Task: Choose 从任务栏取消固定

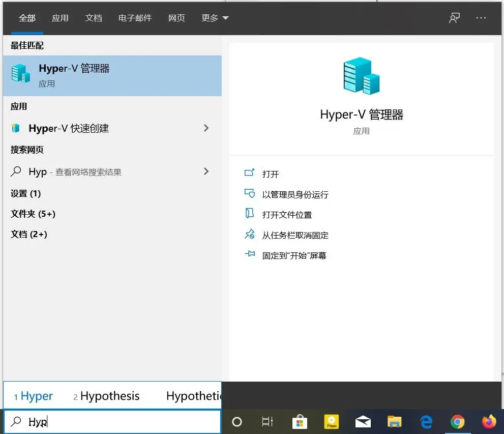Action: point(295,236)
